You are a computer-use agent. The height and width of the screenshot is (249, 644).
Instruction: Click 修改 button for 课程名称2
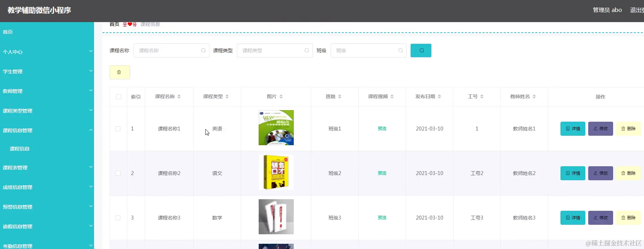(600, 173)
